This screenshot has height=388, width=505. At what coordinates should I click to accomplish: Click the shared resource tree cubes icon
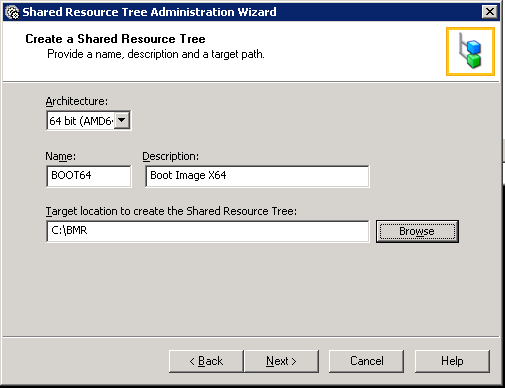[x=470, y=51]
